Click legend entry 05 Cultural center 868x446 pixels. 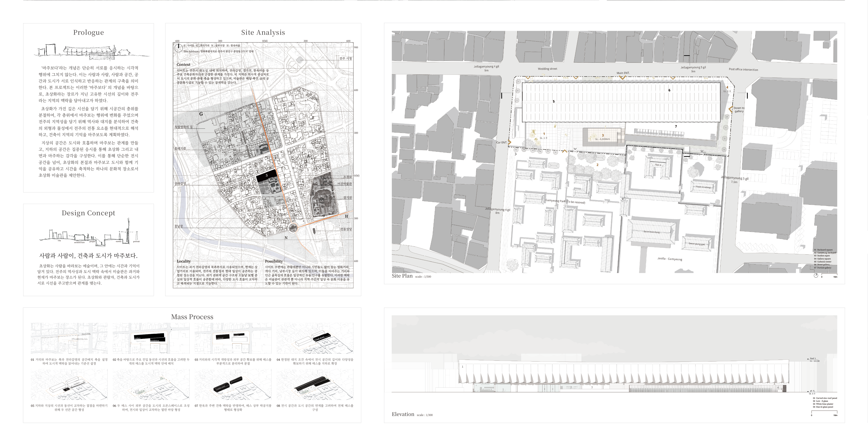click(x=823, y=262)
